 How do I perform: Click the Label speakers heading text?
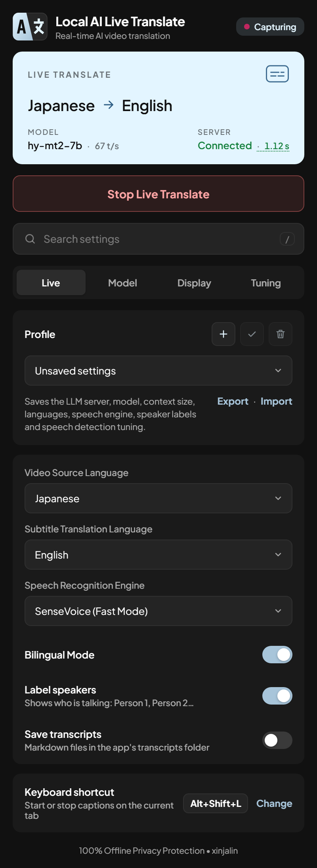pyautogui.click(x=60, y=689)
